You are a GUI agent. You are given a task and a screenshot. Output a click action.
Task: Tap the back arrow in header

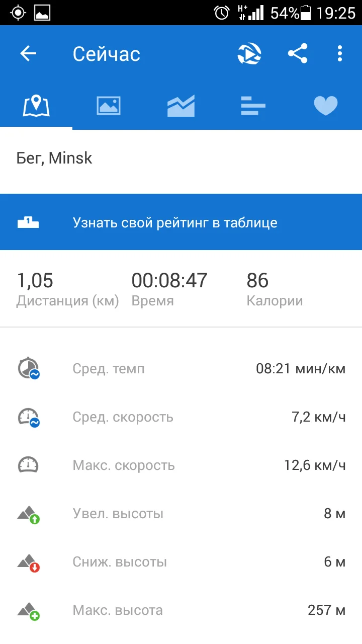tap(29, 54)
